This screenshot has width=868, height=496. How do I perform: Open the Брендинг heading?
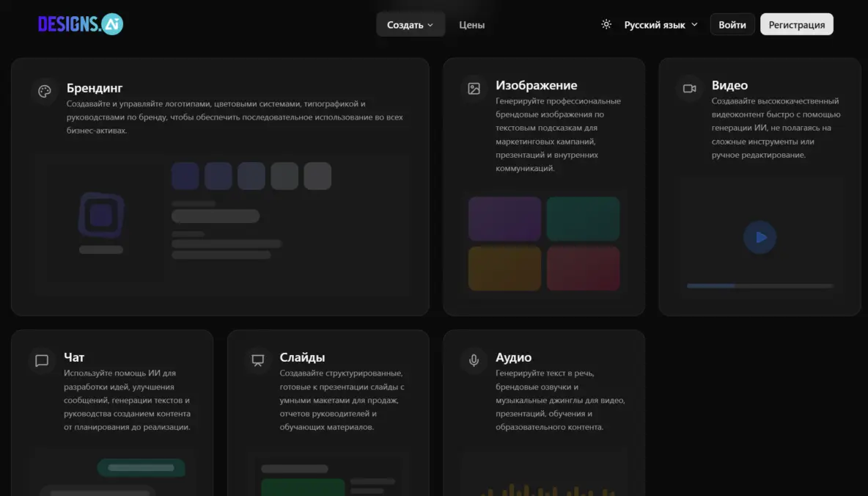tap(94, 88)
